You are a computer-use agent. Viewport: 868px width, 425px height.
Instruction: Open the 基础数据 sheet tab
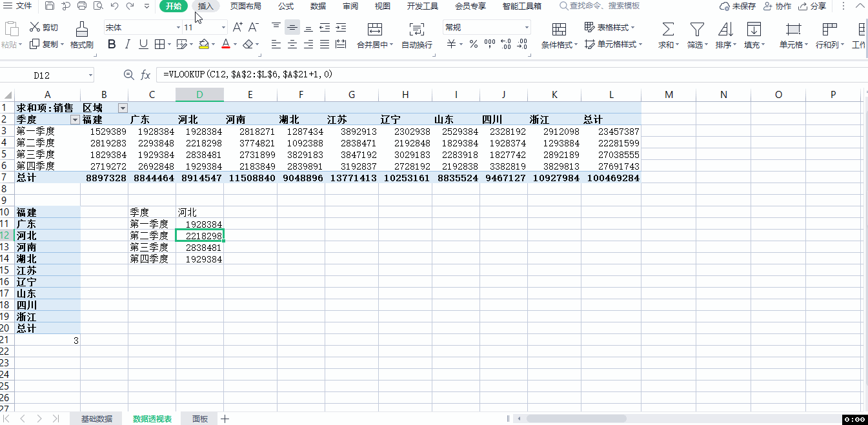96,419
